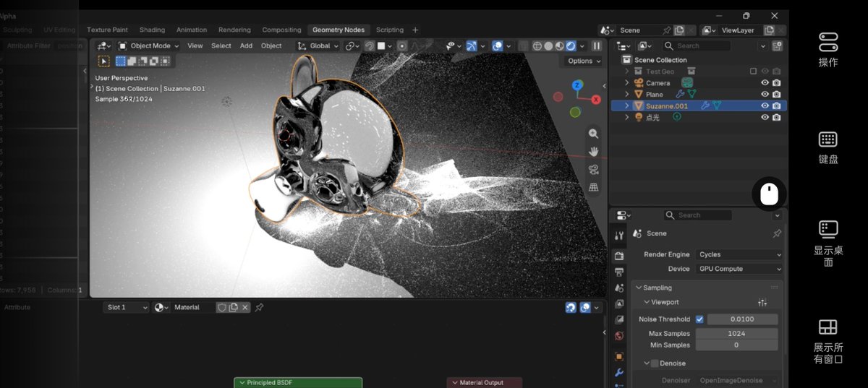868x388 pixels.
Task: Click the geometry nodes icon on Suzanne.001 row
Action: [717, 105]
